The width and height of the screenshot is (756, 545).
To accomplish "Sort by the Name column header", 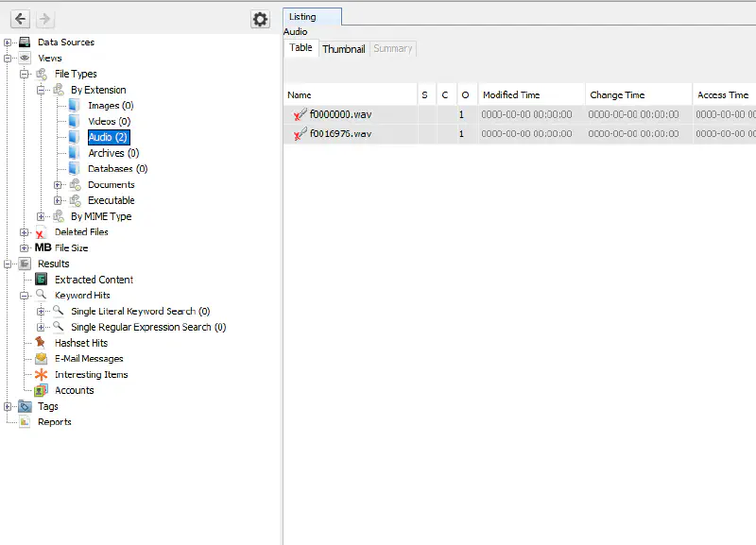I will 300,95.
